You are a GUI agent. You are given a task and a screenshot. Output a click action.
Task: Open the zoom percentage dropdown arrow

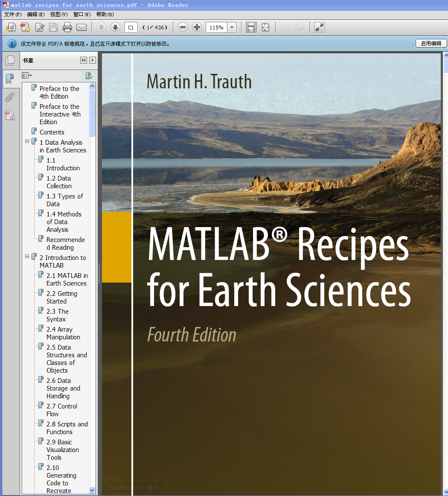pyautogui.click(x=232, y=28)
